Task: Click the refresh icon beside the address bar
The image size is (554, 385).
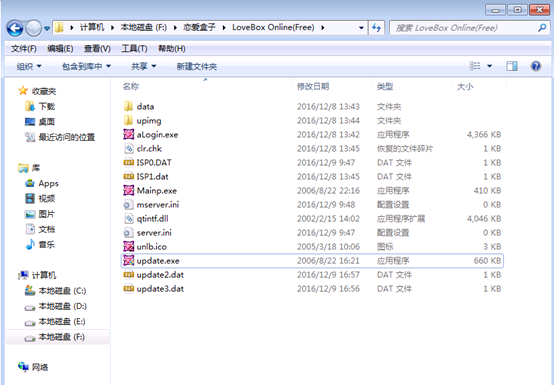Action: click(377, 28)
